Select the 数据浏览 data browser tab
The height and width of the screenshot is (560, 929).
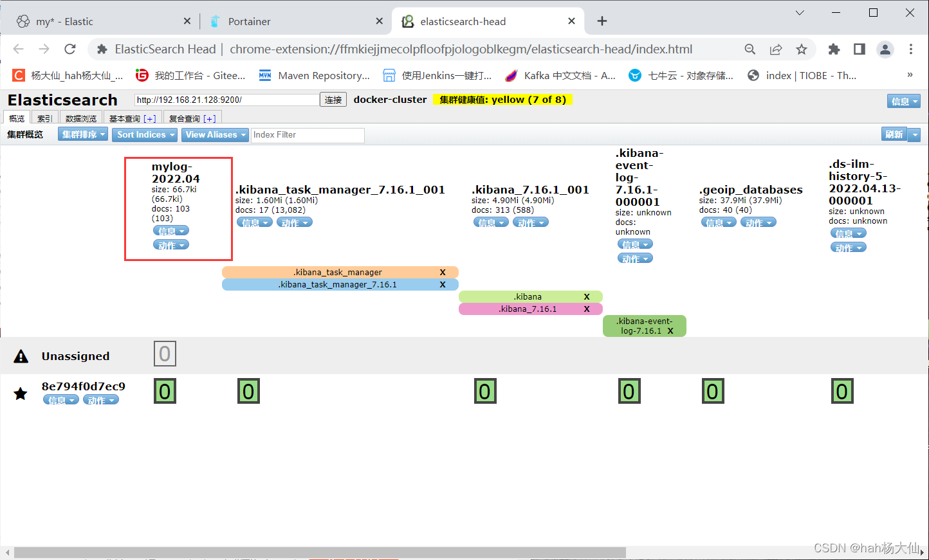81,118
